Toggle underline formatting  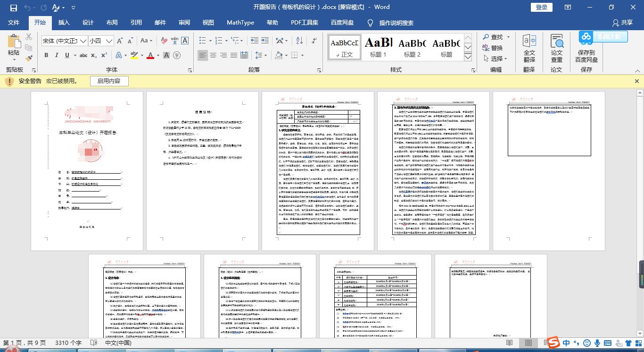click(67, 55)
